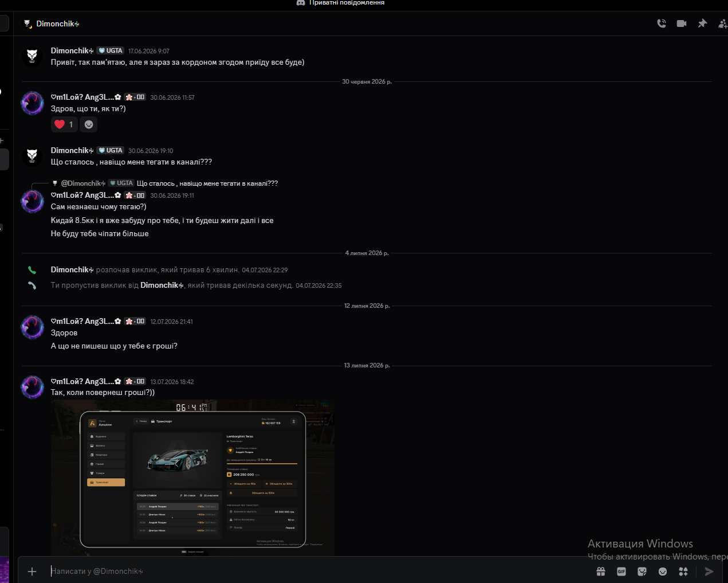Click the "Приватні повідомлення" title text
Screen dimensions: 728x583
point(347,3)
